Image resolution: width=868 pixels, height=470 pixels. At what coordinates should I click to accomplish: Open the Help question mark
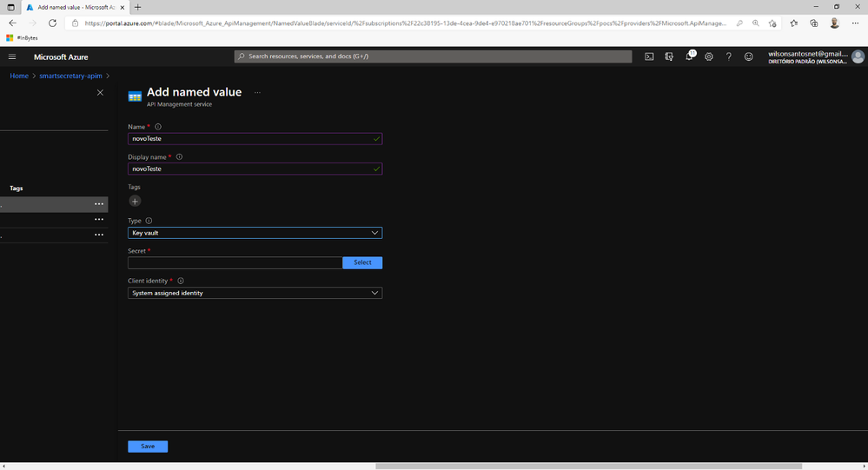point(728,56)
